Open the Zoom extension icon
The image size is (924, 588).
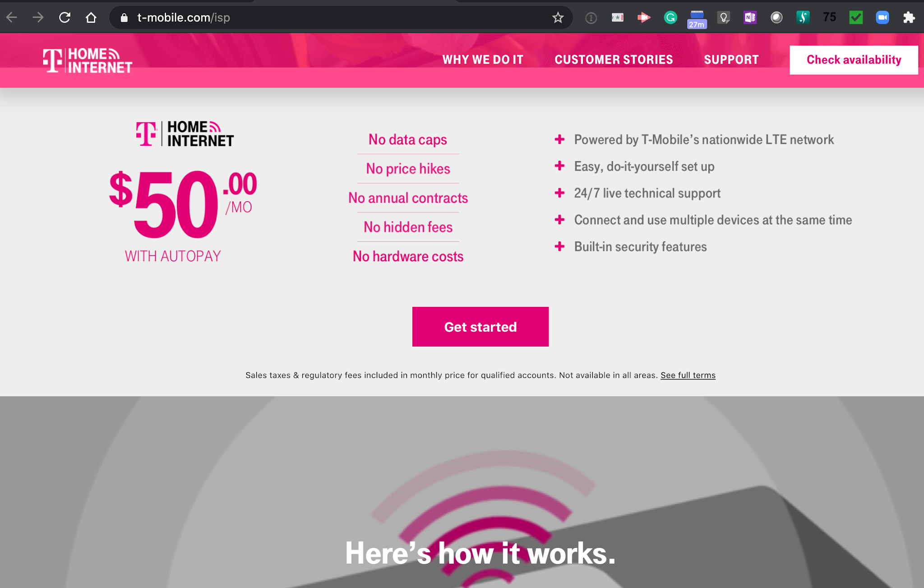coord(882,18)
